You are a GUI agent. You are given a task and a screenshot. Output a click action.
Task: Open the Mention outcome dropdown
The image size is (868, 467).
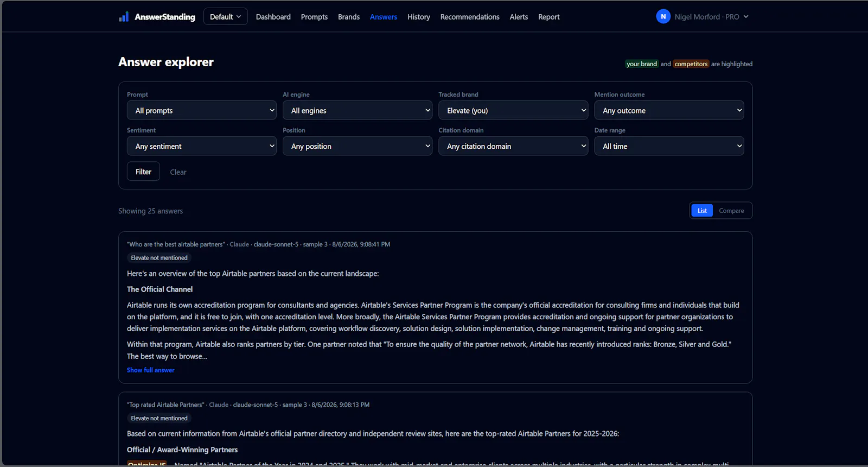pos(669,110)
